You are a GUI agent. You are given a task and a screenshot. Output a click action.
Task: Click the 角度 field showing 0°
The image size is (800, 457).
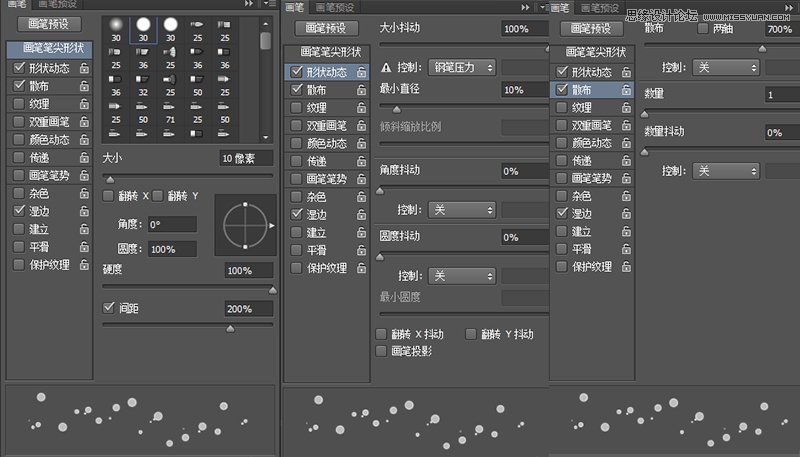pyautogui.click(x=172, y=224)
